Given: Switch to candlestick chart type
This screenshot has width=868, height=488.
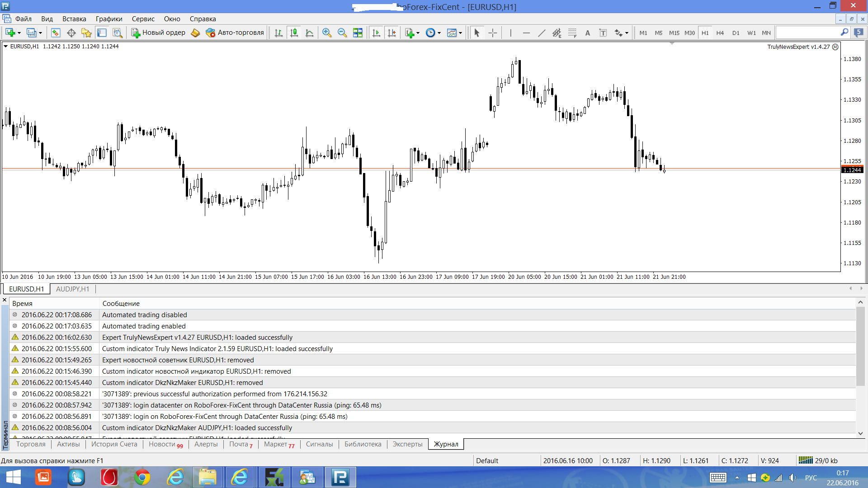Looking at the screenshot, I should [294, 33].
